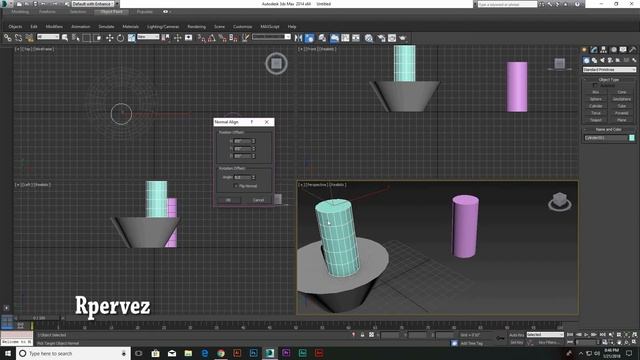Click the Torus primitive button

(596, 113)
